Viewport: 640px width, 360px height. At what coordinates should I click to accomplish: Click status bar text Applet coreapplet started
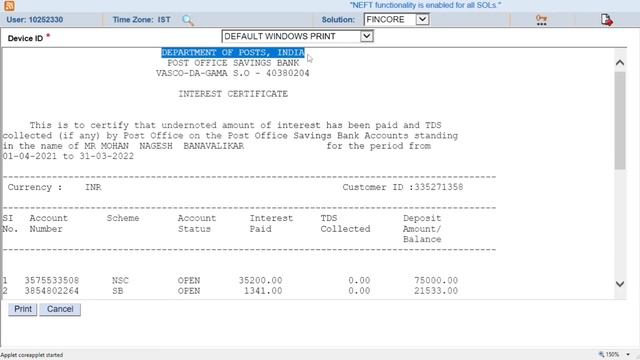tap(32, 355)
